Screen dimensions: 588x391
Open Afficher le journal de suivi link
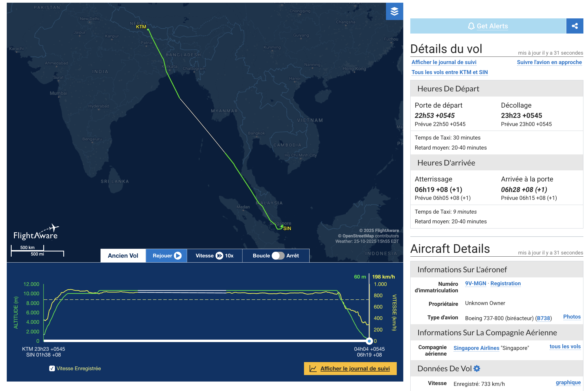pos(444,62)
